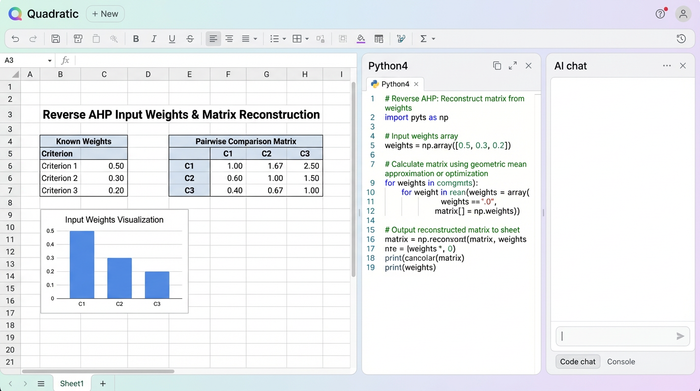Save the file with the floppy icon
700x391 pixels.
(x=55, y=39)
